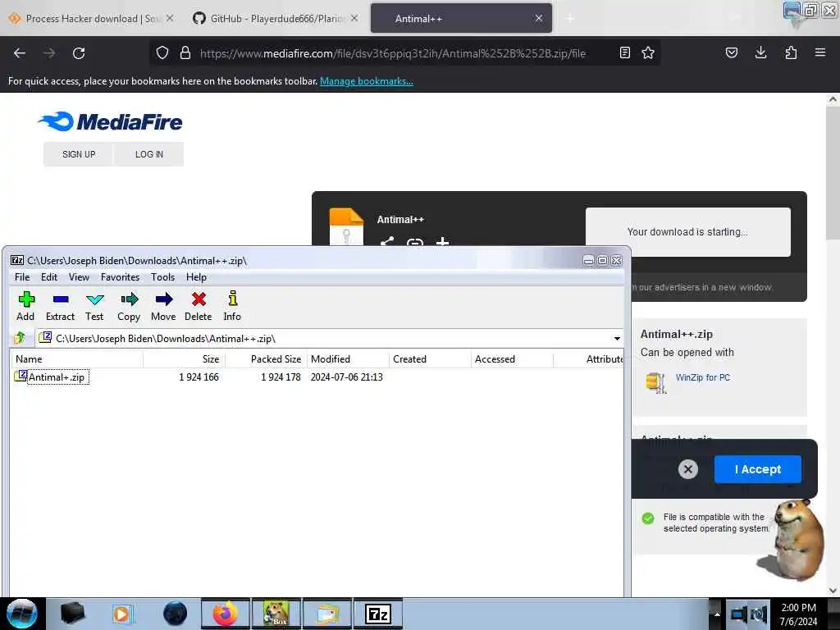Open the Edit menu in 7-Zip

coord(48,277)
